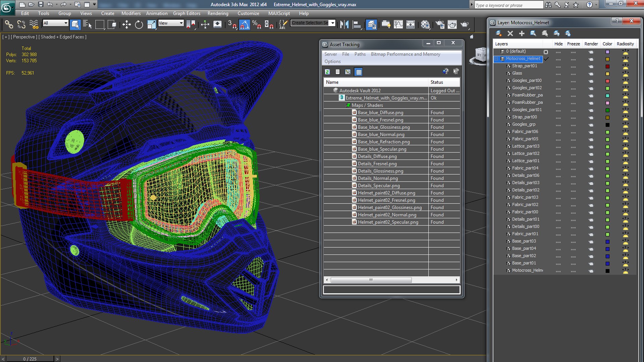Open Select by Name tool
The width and height of the screenshot is (644, 362).
pyautogui.click(x=87, y=24)
